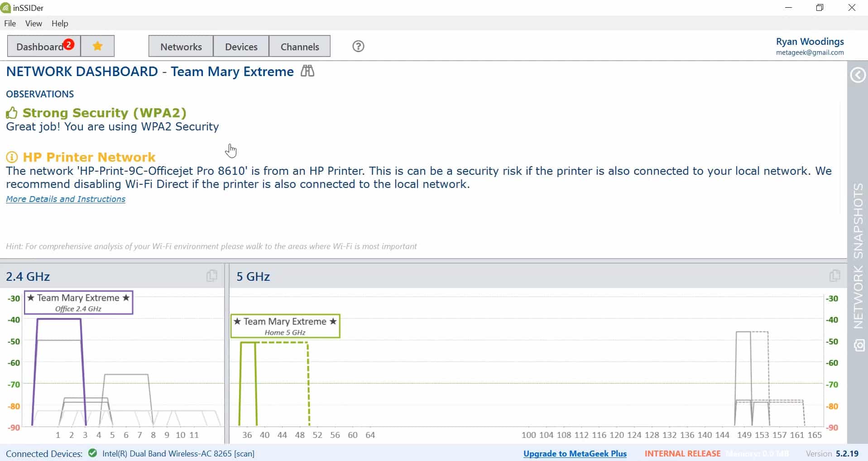Open the starred favorites button
Image resolution: width=868 pixels, height=461 pixels.
97,46
